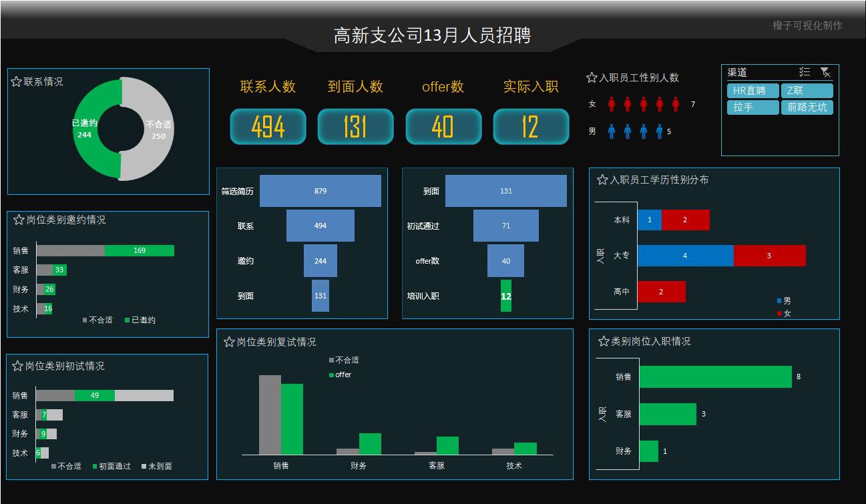Screen dimensions: 866x504
Task: Click the star icon beside 联系情况
Action: click(x=17, y=81)
